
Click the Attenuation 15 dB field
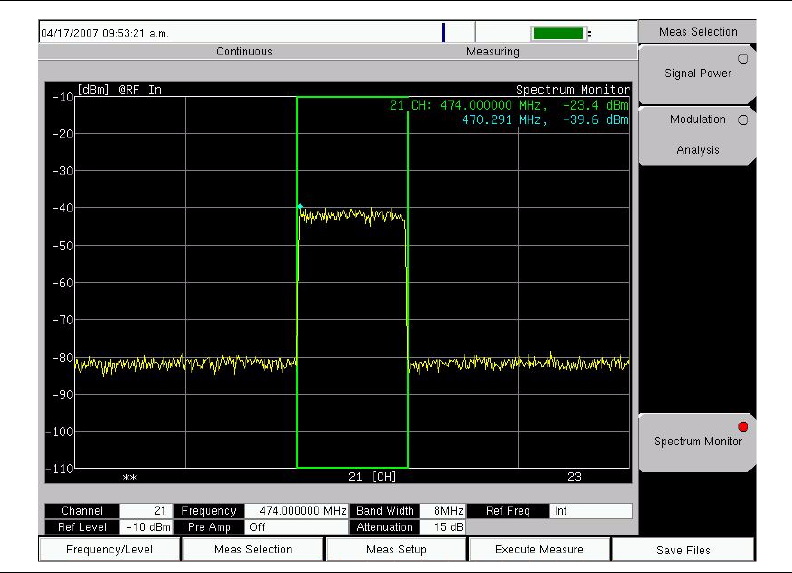coord(441,527)
